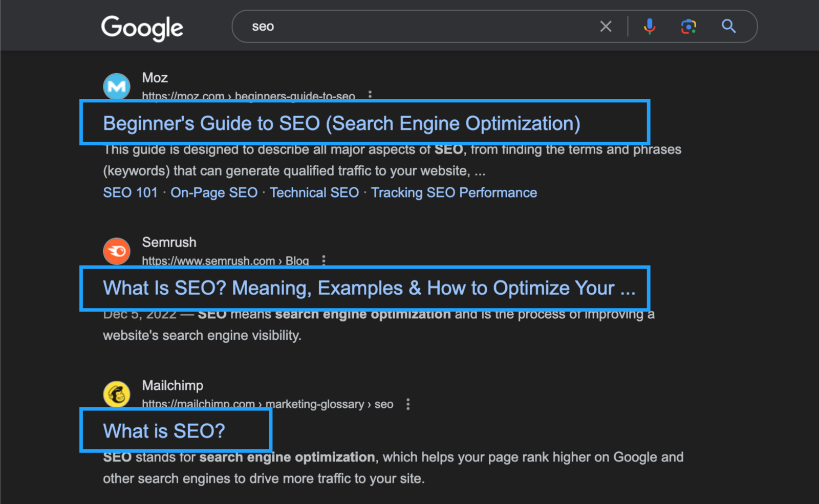The image size is (819, 504).
Task: Click inside the search input field
Action: 409,26
